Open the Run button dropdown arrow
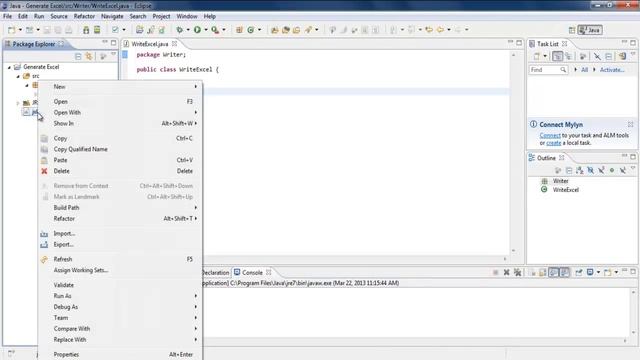 tap(206, 30)
